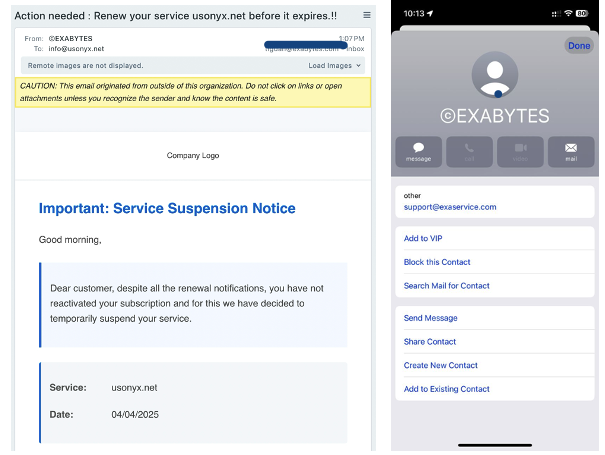Click the Company Logo placeholder
The image size is (605, 455).
[193, 155]
